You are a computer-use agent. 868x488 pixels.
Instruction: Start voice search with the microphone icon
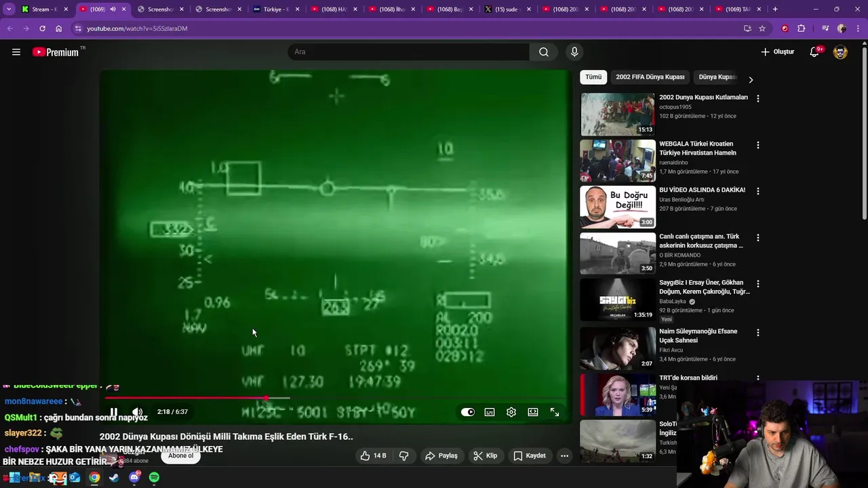pos(574,52)
